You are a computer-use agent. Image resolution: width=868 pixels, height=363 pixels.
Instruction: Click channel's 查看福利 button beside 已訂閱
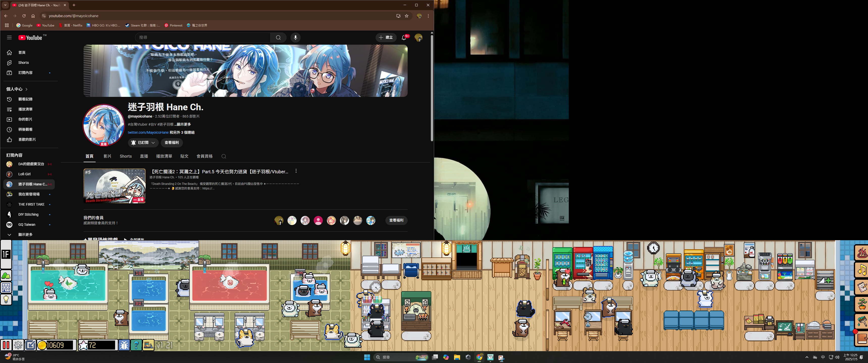(172, 143)
